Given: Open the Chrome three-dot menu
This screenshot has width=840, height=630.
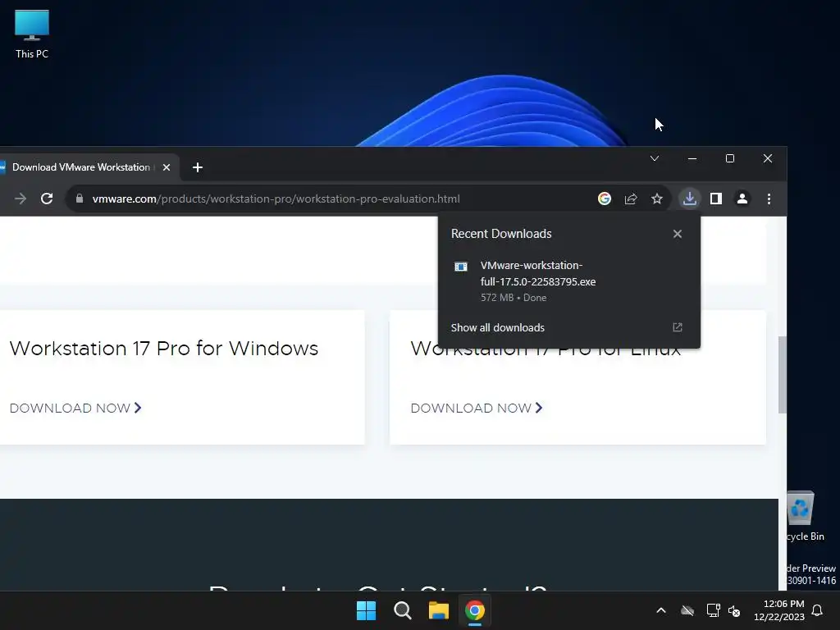Looking at the screenshot, I should [x=769, y=199].
